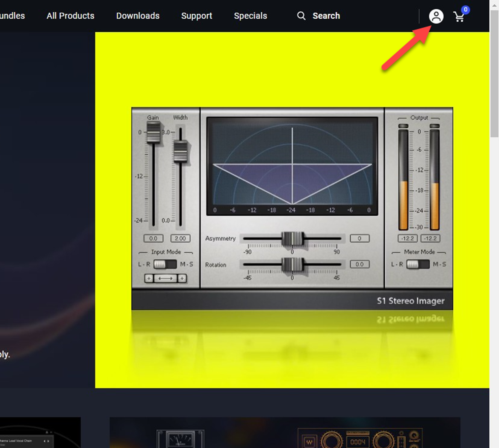Click the double-arrow swap button under Input Mode
Viewport: 499px width, 448px height.
165,278
